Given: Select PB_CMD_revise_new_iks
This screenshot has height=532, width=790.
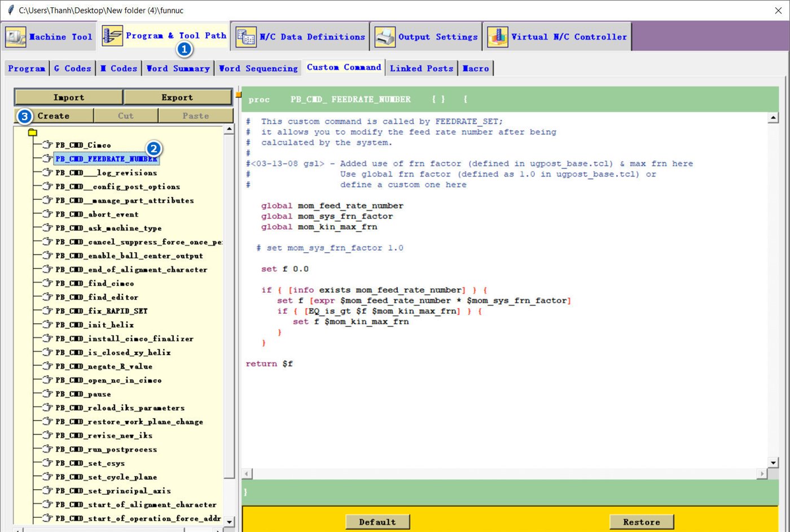Looking at the screenshot, I should pyautogui.click(x=104, y=436).
